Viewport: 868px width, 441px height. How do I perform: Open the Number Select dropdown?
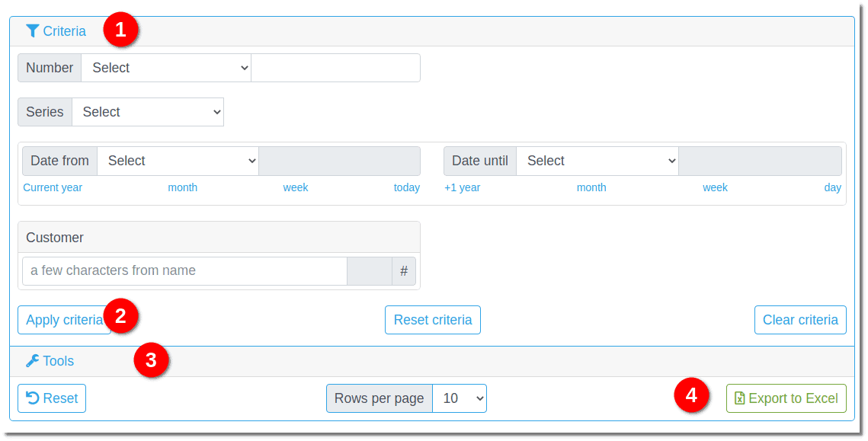[x=166, y=68]
